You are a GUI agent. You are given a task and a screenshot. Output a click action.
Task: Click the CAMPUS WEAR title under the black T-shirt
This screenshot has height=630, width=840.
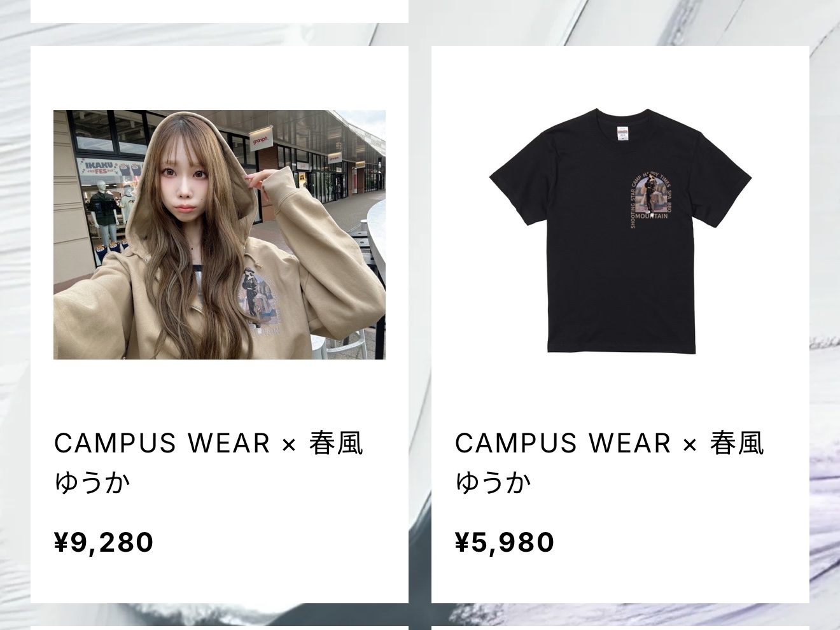[609, 462]
